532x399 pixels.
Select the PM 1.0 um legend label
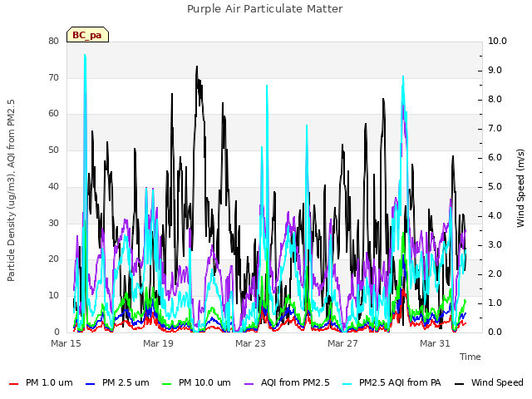click(x=49, y=382)
